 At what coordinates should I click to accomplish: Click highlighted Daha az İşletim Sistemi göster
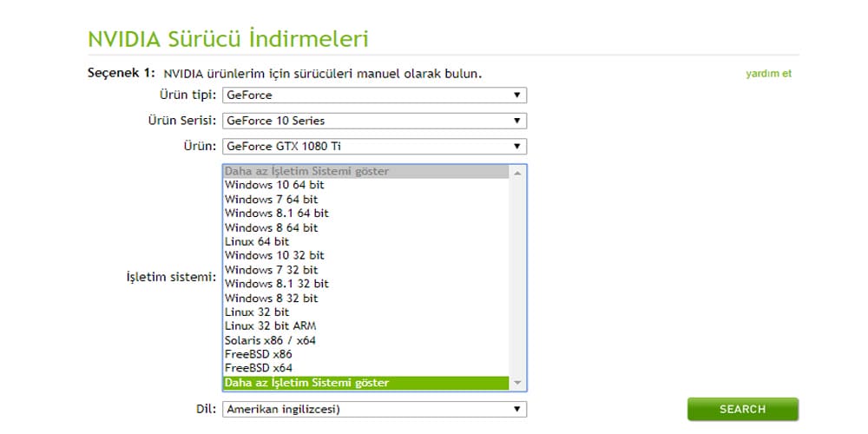(x=306, y=383)
